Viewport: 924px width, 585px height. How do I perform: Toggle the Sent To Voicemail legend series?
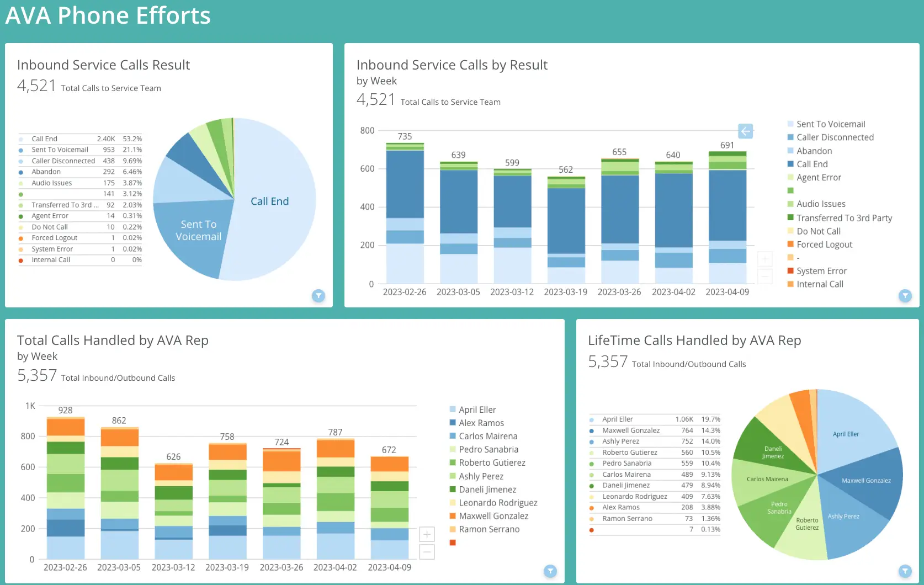coord(826,124)
